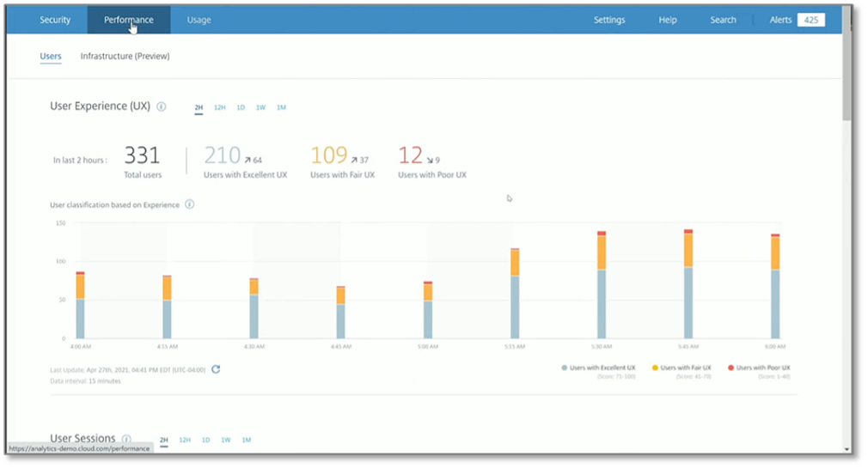This screenshot has width=868, height=468.
Task: Click Help in the top navigation
Action: [x=668, y=20]
